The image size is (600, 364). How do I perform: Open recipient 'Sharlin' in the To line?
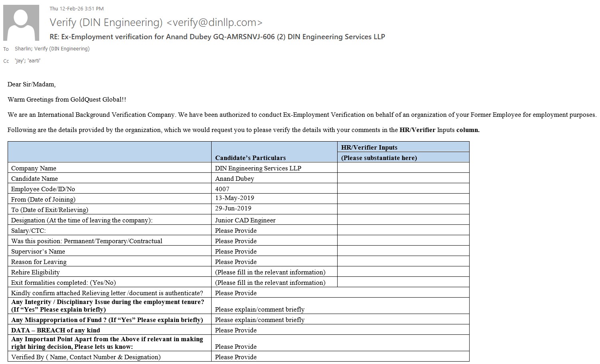pyautogui.click(x=23, y=49)
